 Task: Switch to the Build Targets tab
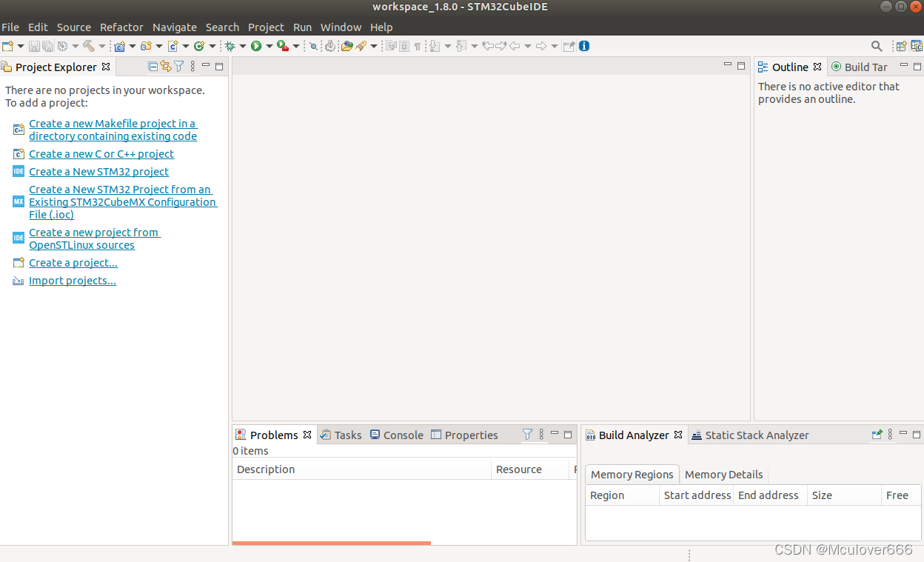coord(859,67)
